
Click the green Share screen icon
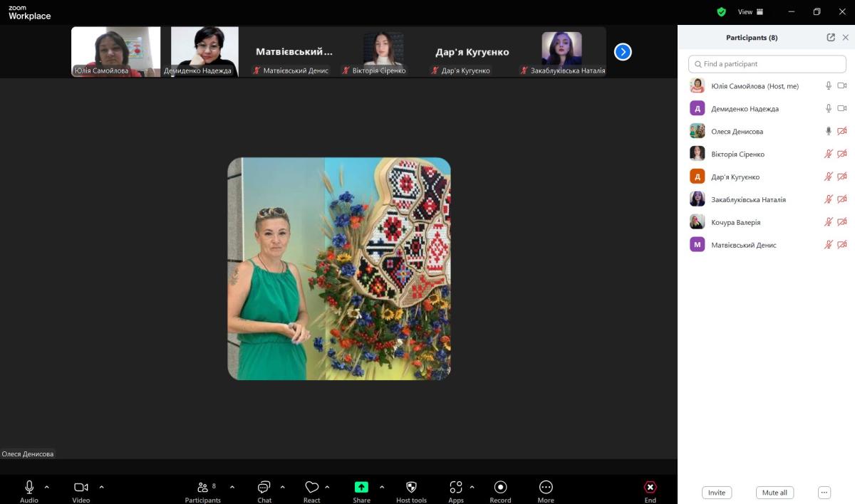[361, 488]
